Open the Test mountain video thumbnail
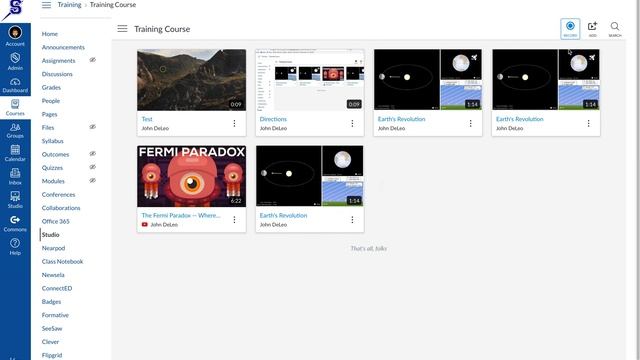 click(x=191, y=80)
